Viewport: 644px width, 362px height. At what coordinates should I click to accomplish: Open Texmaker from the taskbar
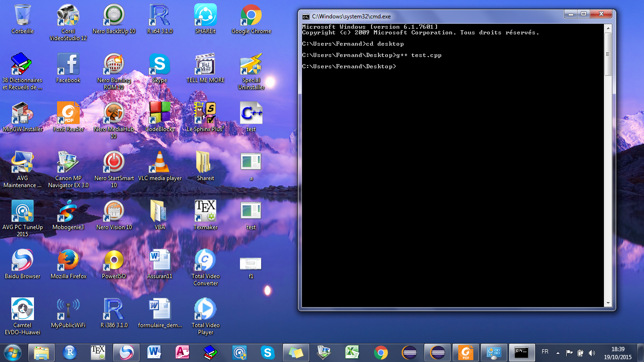tap(98, 352)
